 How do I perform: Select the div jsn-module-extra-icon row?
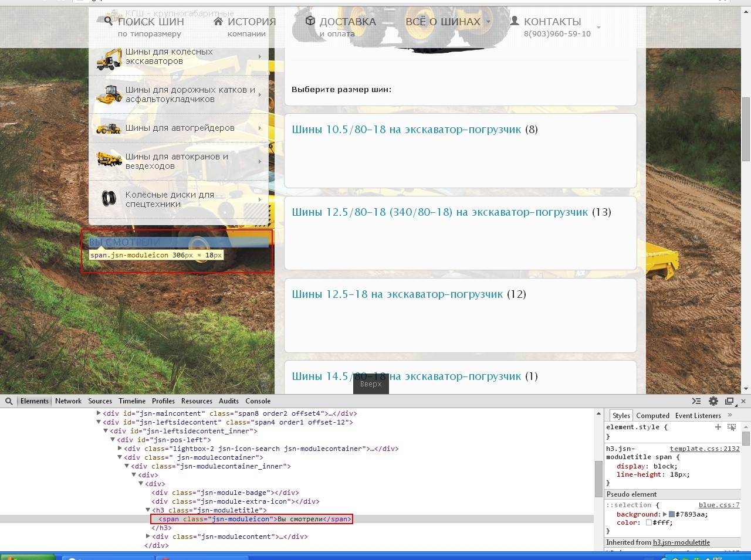[235, 501]
